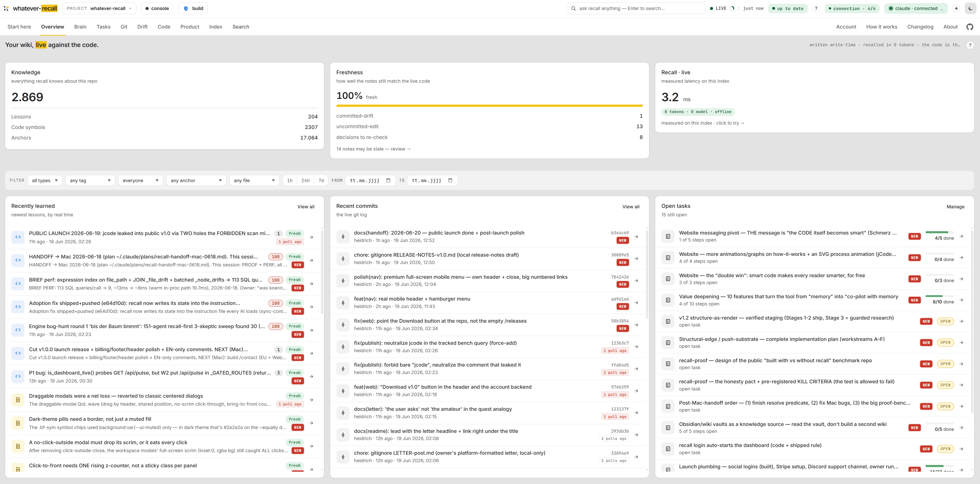Click the whatever-recall logo icon
The height and width of the screenshot is (484, 980).
[x=6, y=8]
